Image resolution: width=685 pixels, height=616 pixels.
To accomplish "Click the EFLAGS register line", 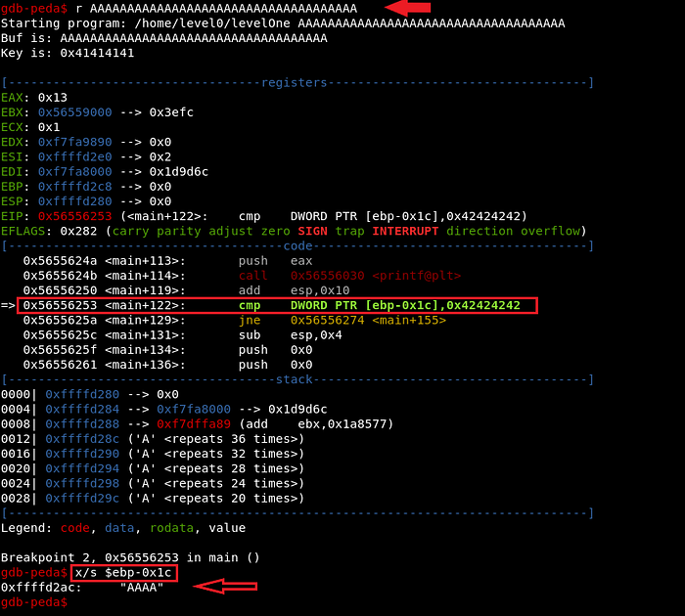I will point(294,231).
